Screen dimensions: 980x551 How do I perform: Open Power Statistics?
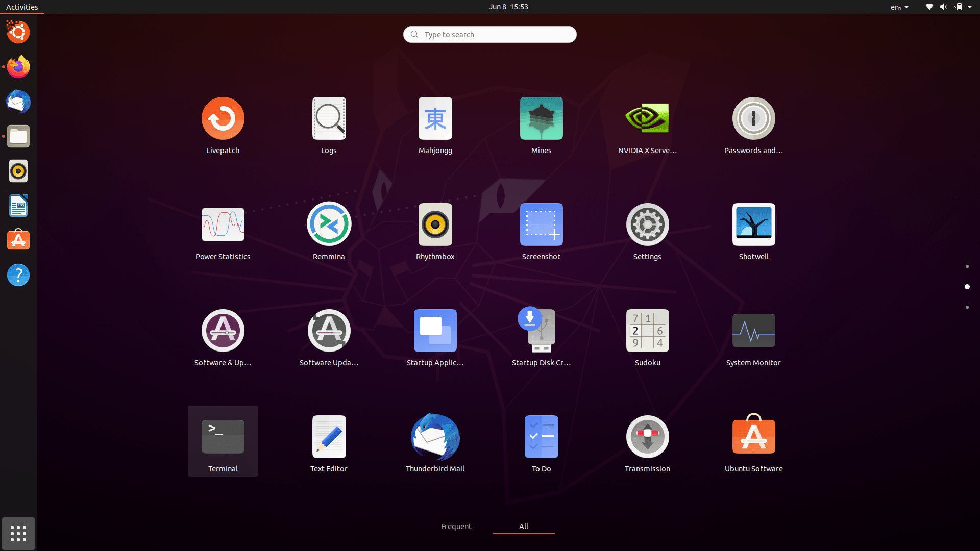click(223, 232)
